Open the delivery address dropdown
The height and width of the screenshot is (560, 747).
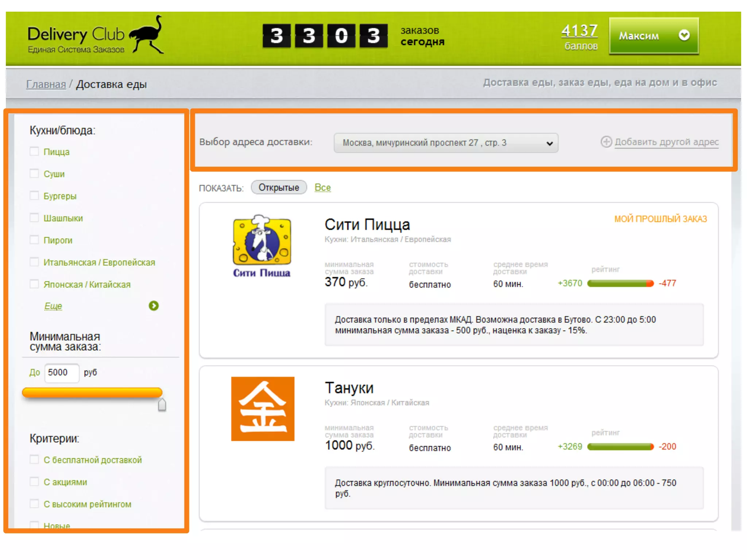click(x=446, y=143)
